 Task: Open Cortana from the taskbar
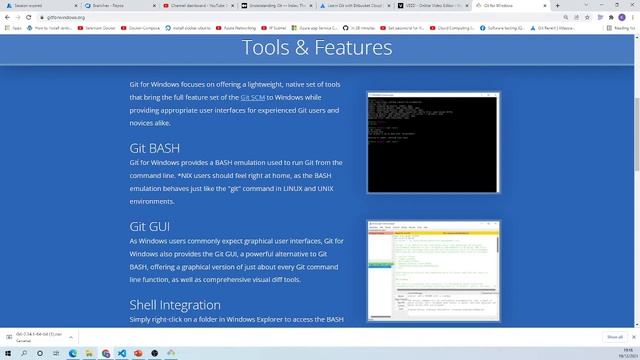(x=40, y=353)
